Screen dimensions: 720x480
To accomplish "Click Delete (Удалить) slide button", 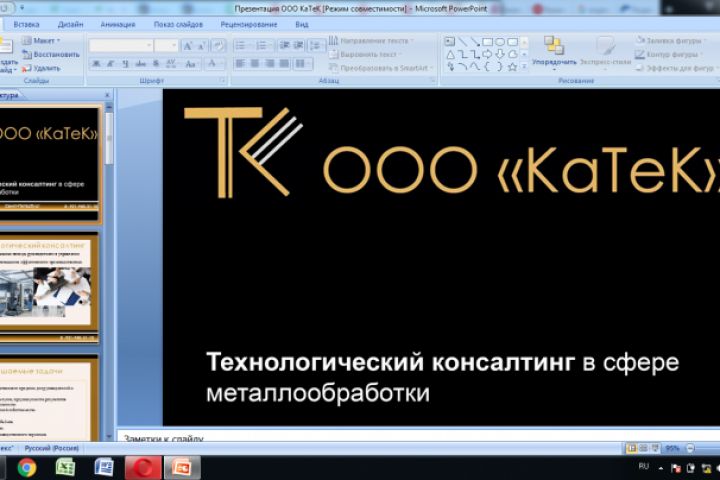I will [x=41, y=68].
